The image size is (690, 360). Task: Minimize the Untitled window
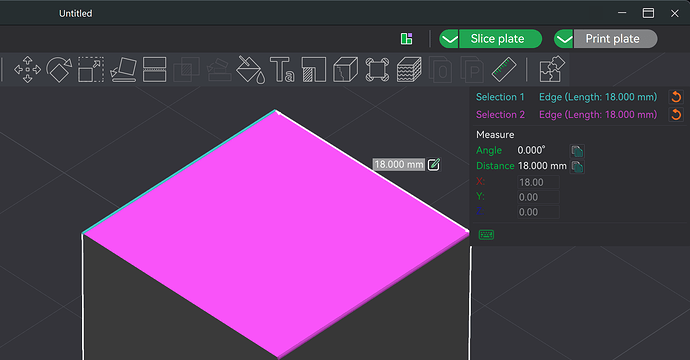point(622,13)
